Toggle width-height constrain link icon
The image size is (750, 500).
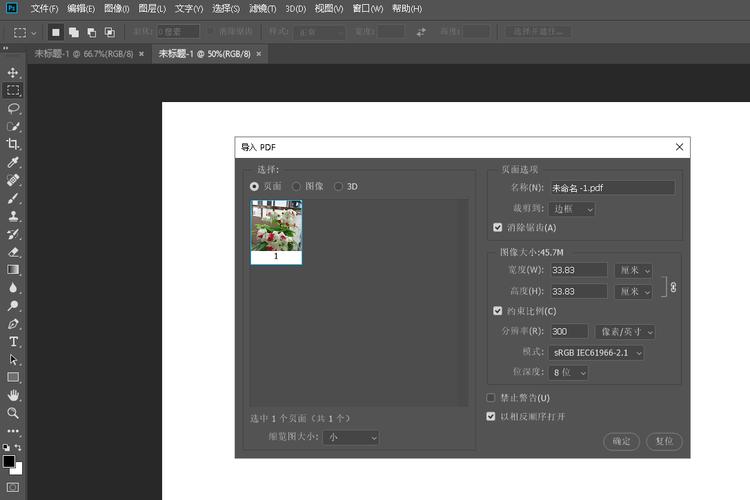[x=673, y=287]
